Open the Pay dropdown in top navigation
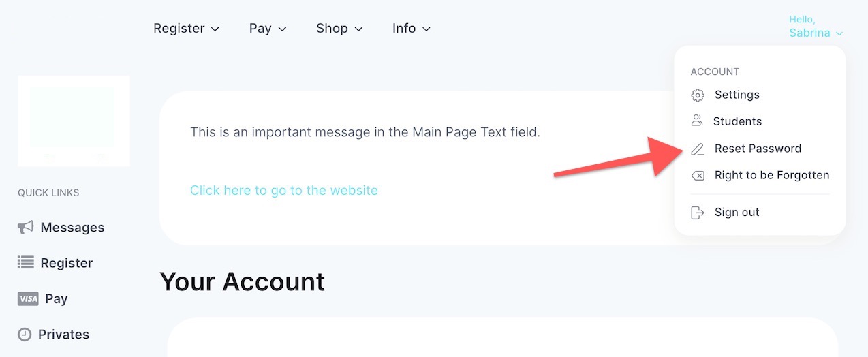868x357 pixels. tap(268, 29)
